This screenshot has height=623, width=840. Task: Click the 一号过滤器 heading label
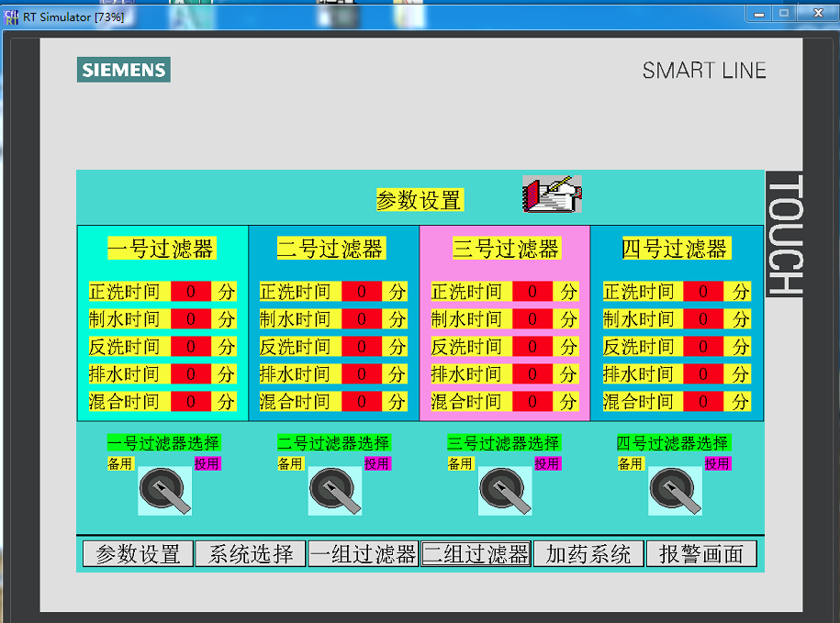click(x=162, y=249)
